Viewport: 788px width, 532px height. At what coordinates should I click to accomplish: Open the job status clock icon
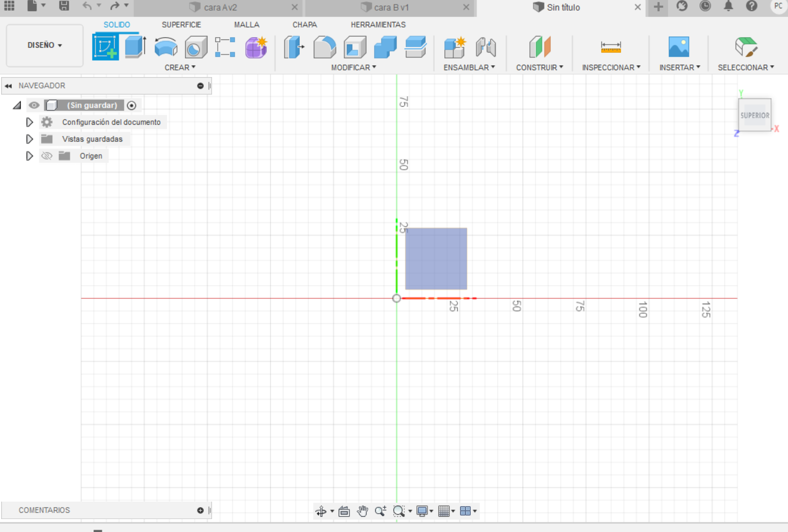pyautogui.click(x=705, y=6)
